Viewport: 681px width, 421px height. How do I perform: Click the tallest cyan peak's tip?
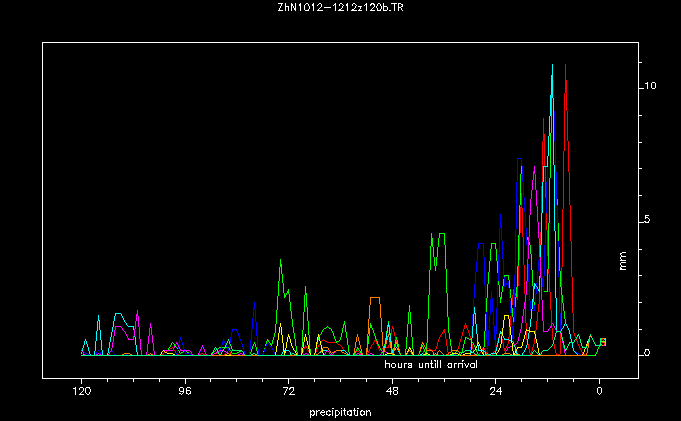click(552, 66)
